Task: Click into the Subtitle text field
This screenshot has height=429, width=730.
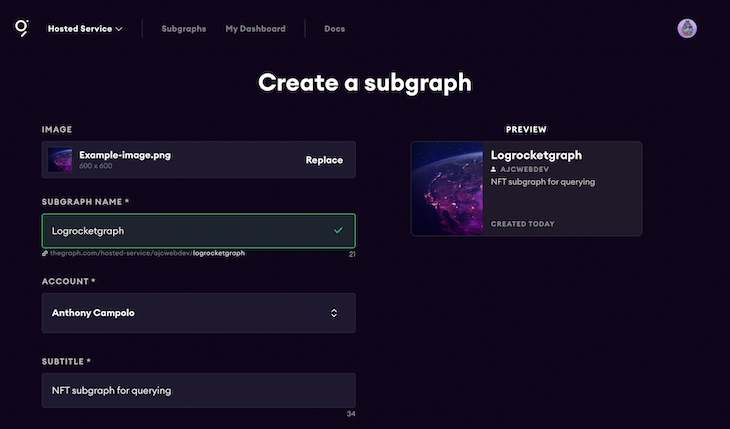Action: [198, 390]
